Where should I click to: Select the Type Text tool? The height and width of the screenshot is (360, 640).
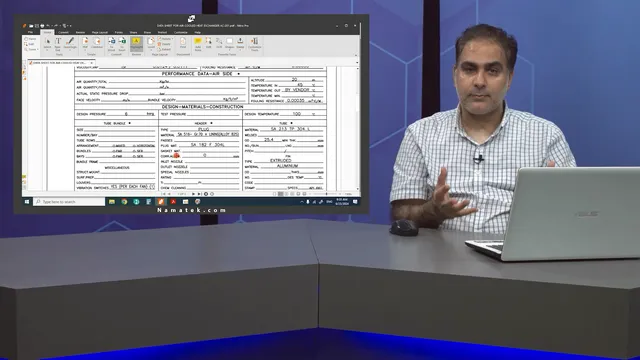pyautogui.click(x=58, y=43)
